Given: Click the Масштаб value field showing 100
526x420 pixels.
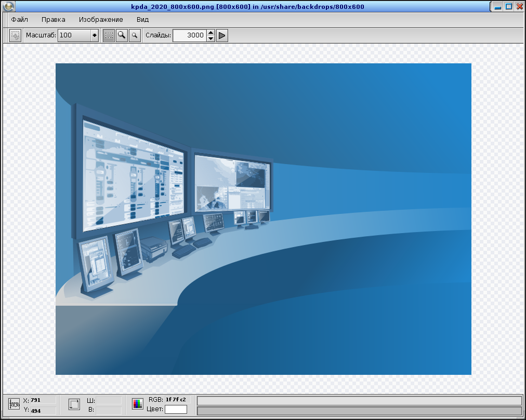Looking at the screenshot, I should 73,35.
